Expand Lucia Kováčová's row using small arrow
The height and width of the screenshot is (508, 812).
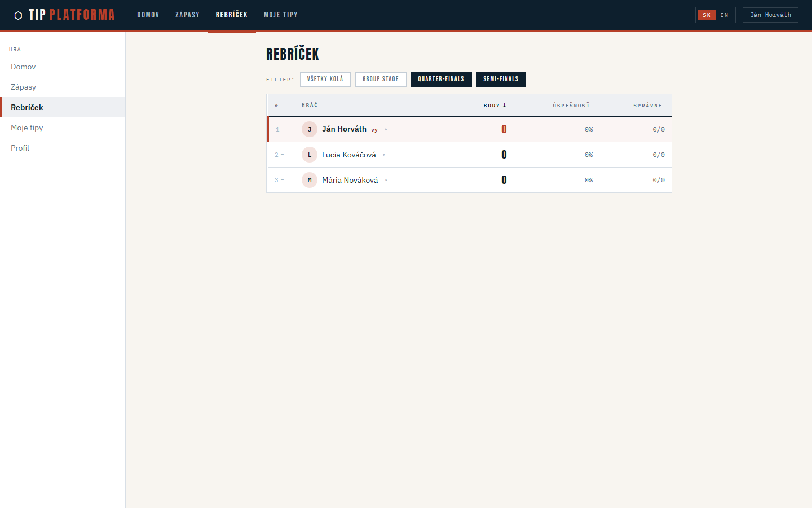pos(384,155)
